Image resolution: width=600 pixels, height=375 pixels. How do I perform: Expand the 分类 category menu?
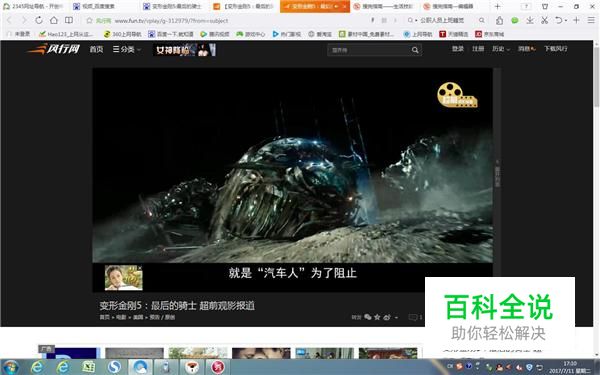pos(127,49)
